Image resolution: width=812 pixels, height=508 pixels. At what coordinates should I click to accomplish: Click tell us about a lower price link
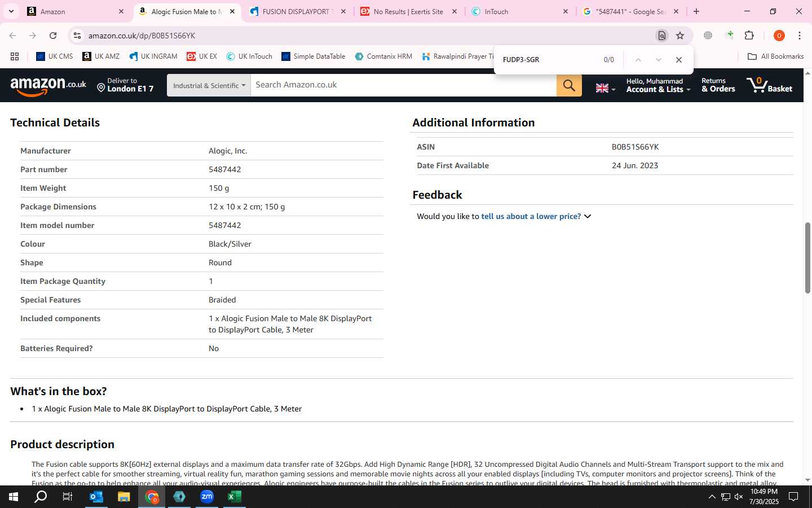click(x=531, y=216)
